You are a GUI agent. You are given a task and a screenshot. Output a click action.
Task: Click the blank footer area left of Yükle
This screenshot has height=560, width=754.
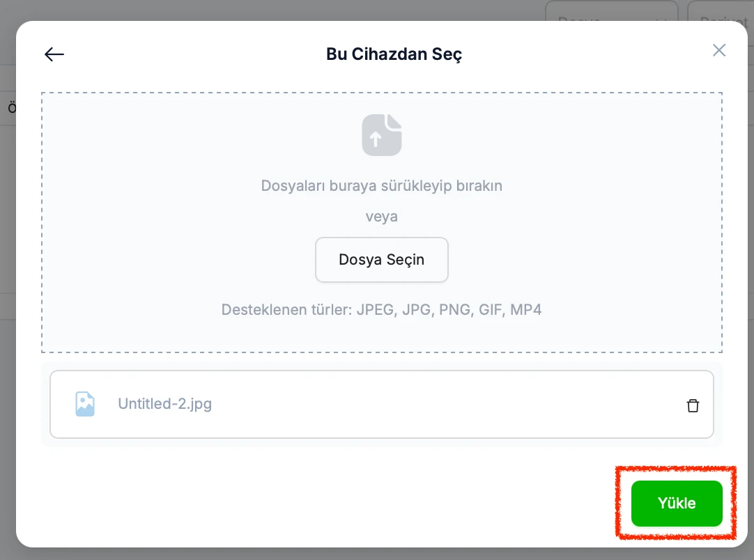click(317, 502)
